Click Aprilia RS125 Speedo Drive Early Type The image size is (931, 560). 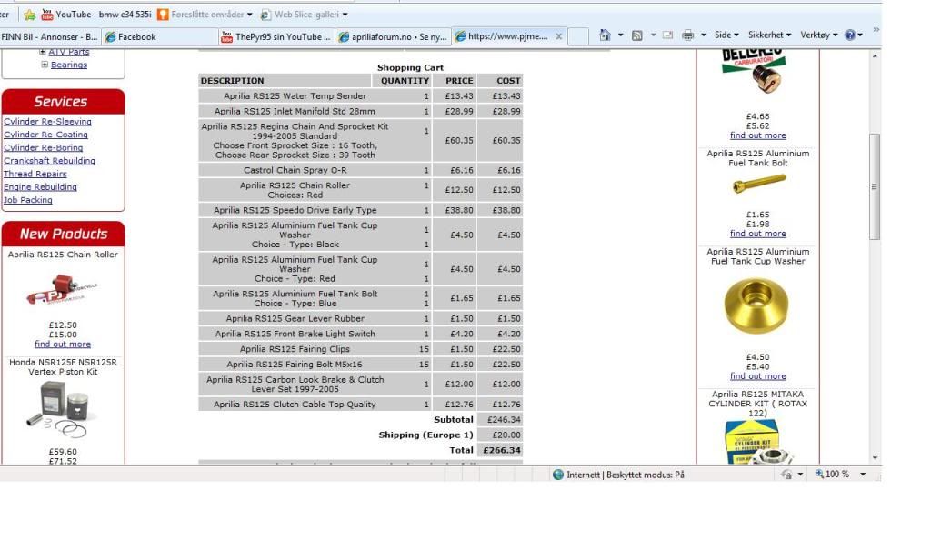295,210
